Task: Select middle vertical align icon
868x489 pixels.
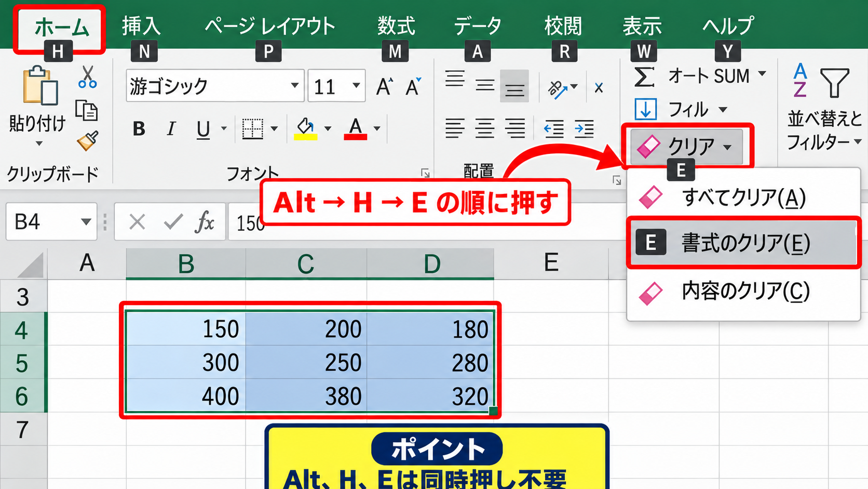Action: (x=485, y=85)
